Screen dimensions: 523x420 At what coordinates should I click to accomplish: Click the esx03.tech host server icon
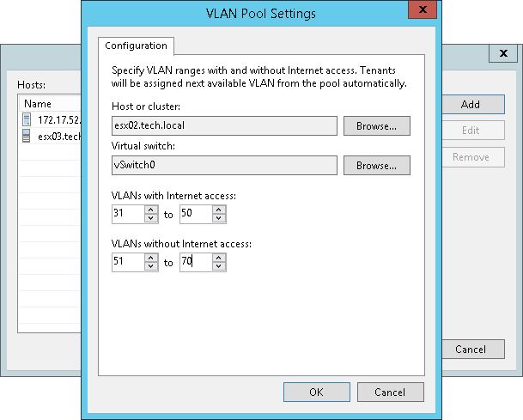click(x=27, y=136)
